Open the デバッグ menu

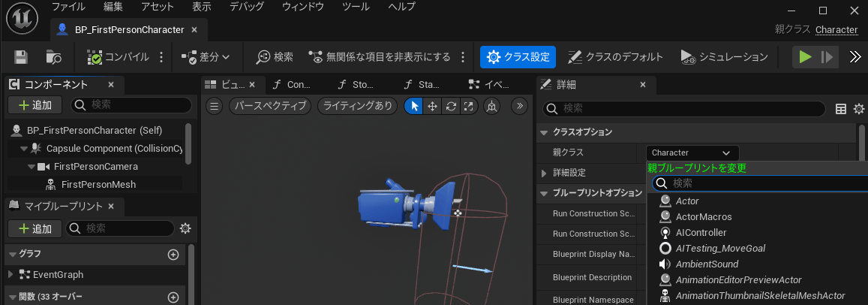click(246, 8)
